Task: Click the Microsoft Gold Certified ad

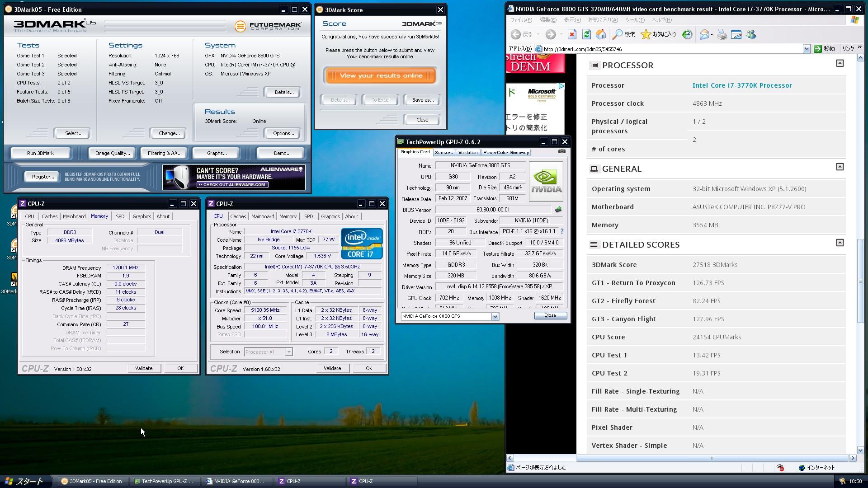Action: pos(536,108)
